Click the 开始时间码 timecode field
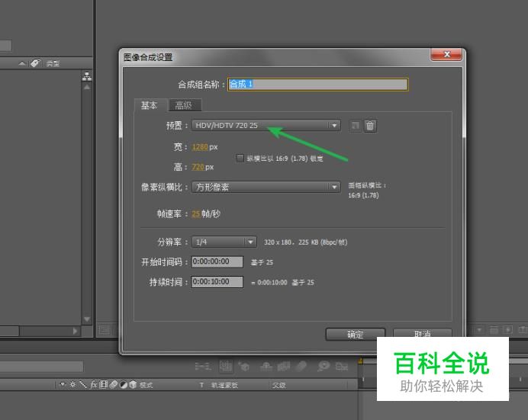The image size is (528, 420). tap(217, 261)
